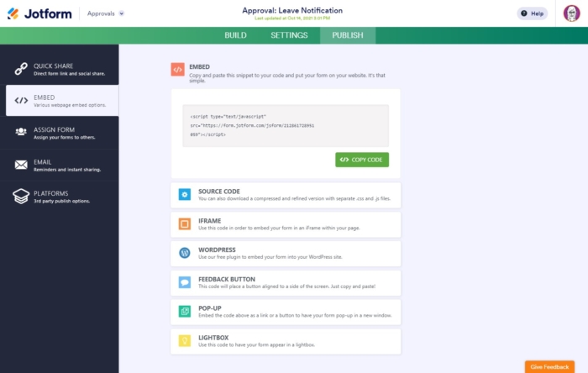This screenshot has height=373, width=588.
Task: Click the Help question mark icon
Action: tap(524, 13)
